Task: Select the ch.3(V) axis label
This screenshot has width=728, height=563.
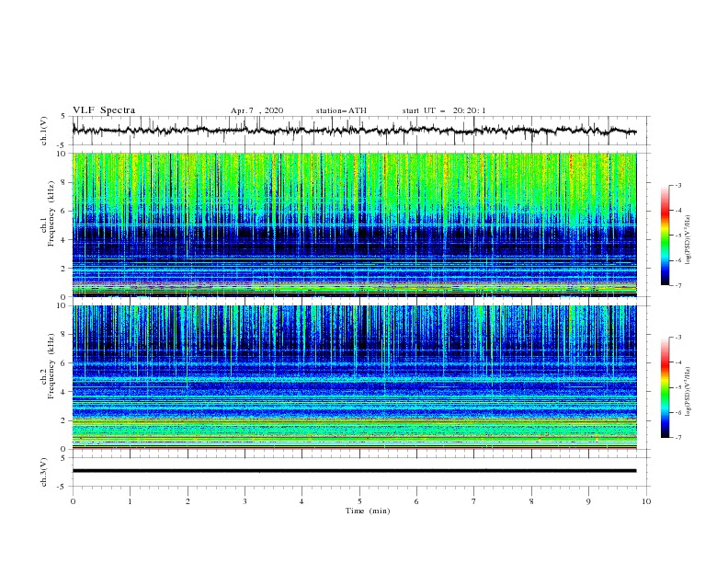Action: [x=44, y=472]
